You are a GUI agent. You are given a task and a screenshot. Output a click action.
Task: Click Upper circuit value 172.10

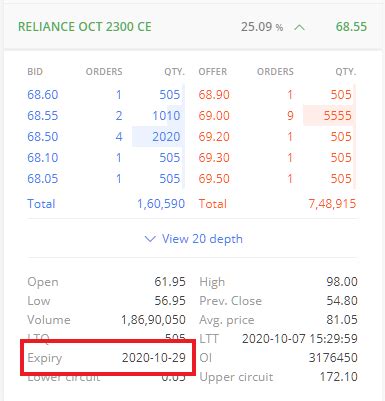339,377
